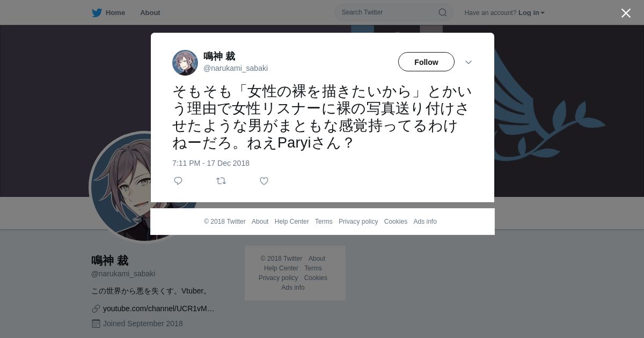Close the tweet overlay with X icon

[x=626, y=13]
